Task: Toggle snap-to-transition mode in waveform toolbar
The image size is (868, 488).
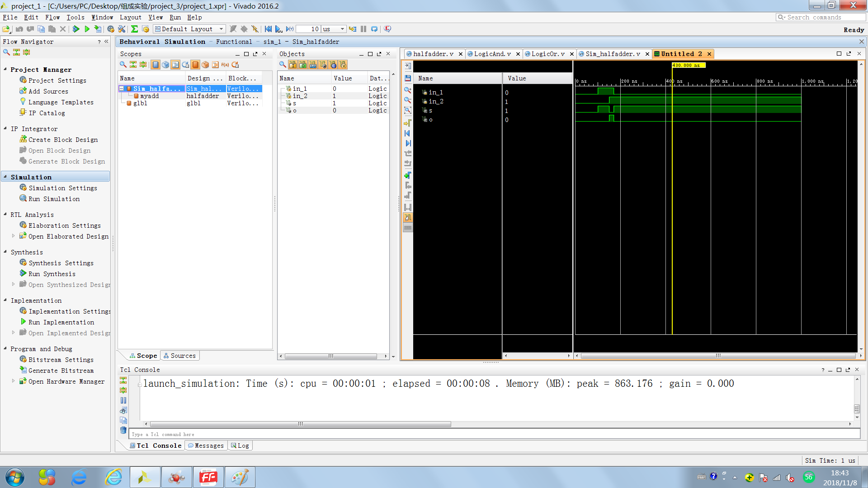Action: click(x=407, y=218)
